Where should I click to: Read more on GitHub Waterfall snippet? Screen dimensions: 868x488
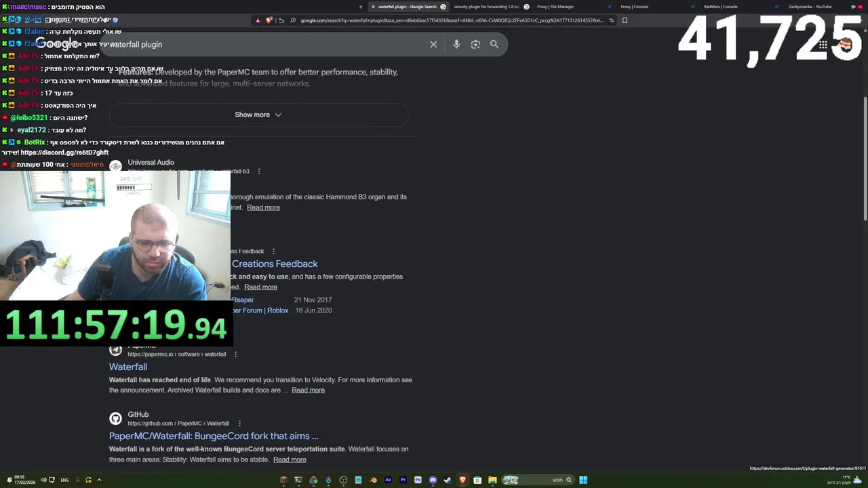tap(290, 460)
